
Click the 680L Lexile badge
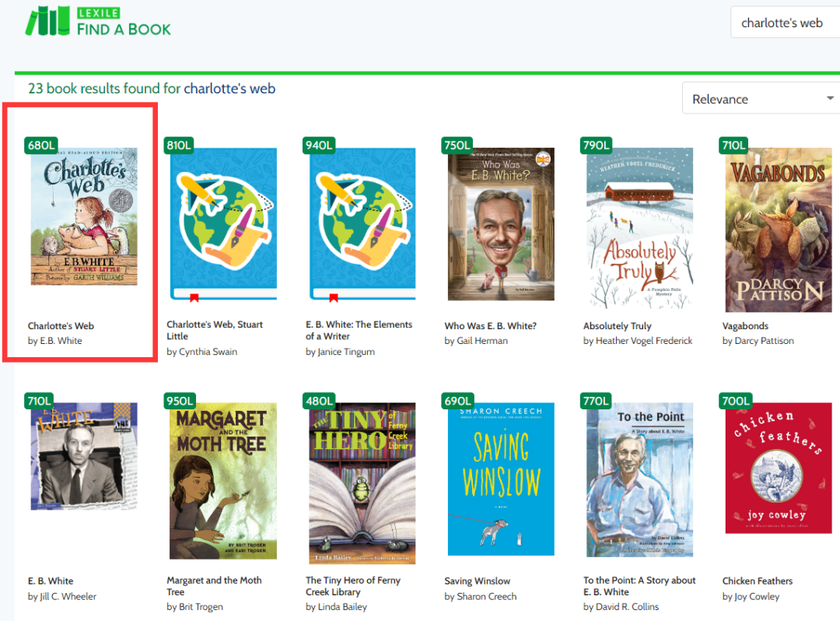[41, 146]
